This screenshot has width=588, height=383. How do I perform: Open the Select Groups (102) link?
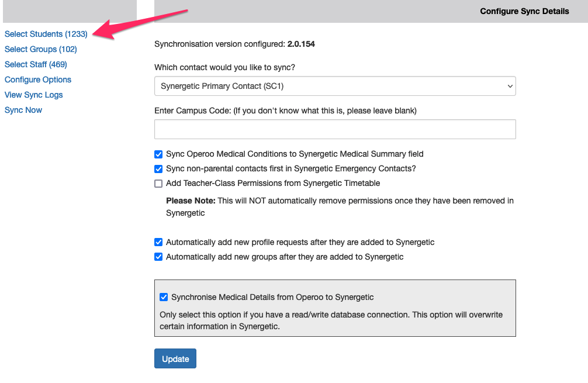40,49
